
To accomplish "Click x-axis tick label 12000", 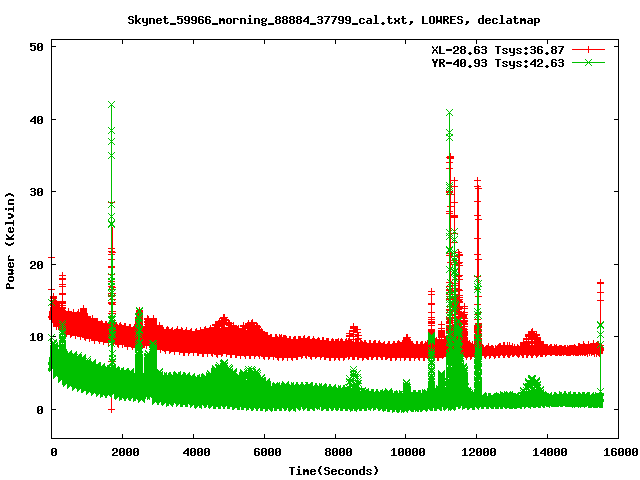I will [x=479, y=452].
